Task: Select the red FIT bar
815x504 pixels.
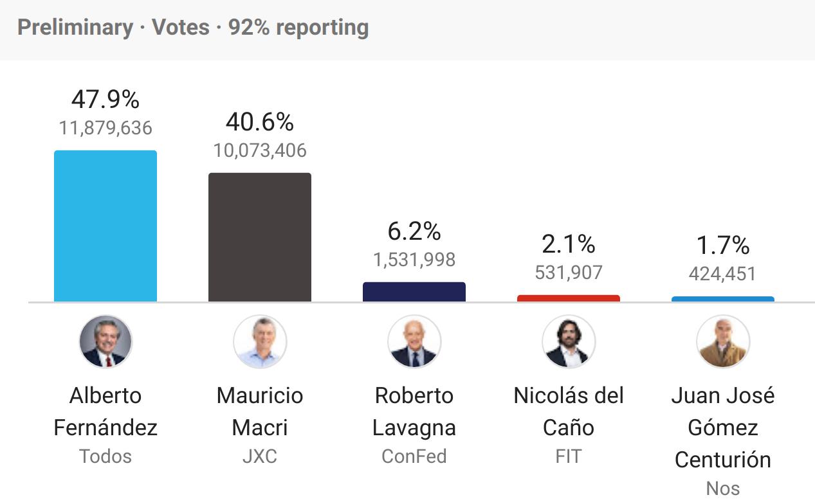Action: click(x=569, y=298)
